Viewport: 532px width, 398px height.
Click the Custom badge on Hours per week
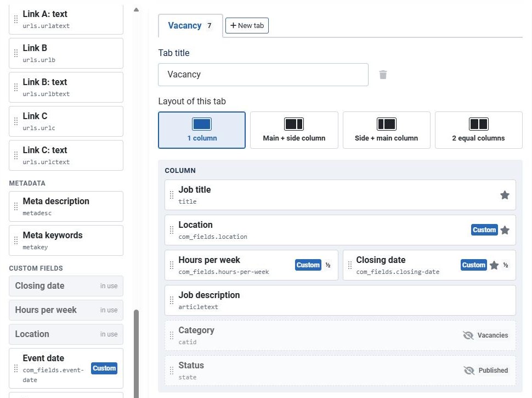point(308,265)
